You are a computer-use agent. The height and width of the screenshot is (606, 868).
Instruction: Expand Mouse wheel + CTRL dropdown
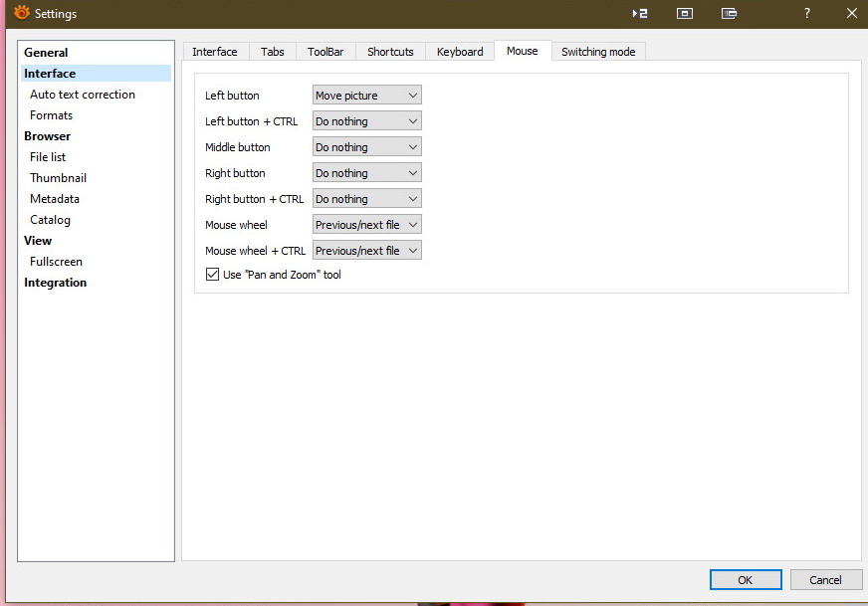(366, 251)
